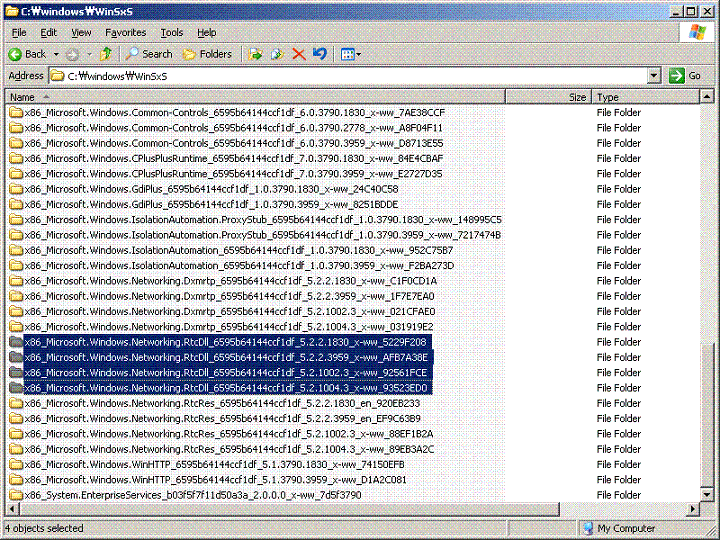Image resolution: width=720 pixels, height=540 pixels.
Task: Select RtcRes 5.2.1004.3 folder name
Action: (x=230, y=449)
